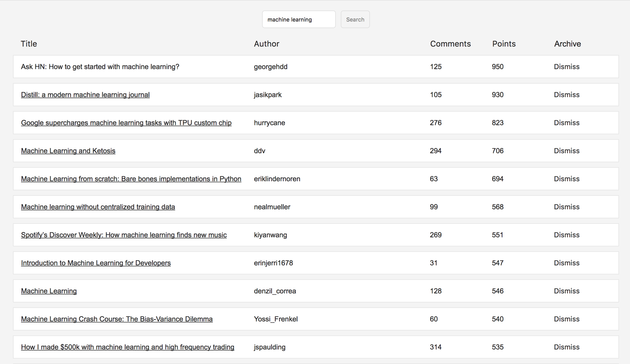Dismiss the story by kiyanwang
The height and width of the screenshot is (364, 630).
point(566,235)
